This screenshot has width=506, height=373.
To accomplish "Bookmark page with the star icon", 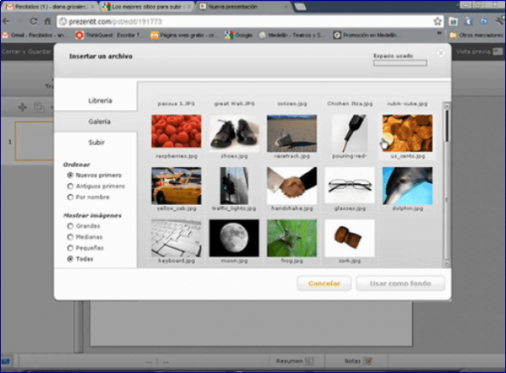I will (x=437, y=22).
